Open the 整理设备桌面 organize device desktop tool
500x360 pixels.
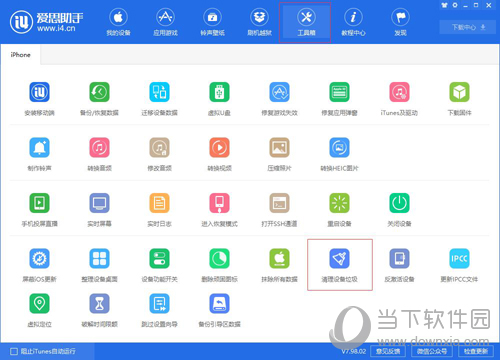pos(99,265)
